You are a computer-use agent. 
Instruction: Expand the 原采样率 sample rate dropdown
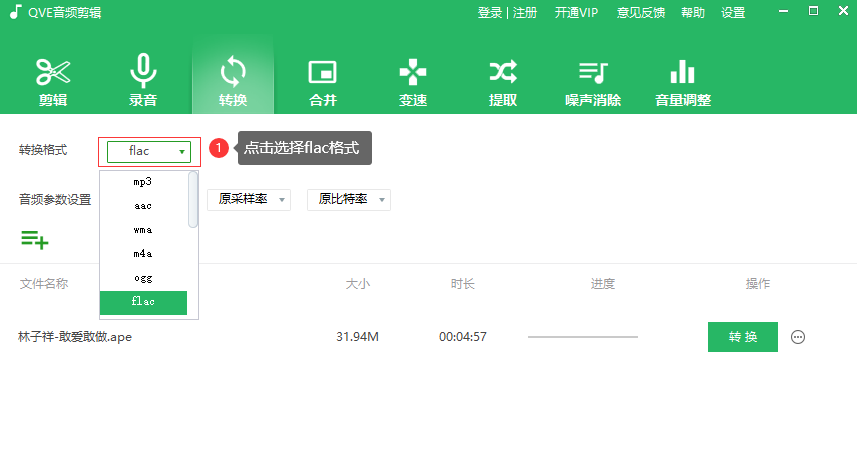tap(249, 200)
